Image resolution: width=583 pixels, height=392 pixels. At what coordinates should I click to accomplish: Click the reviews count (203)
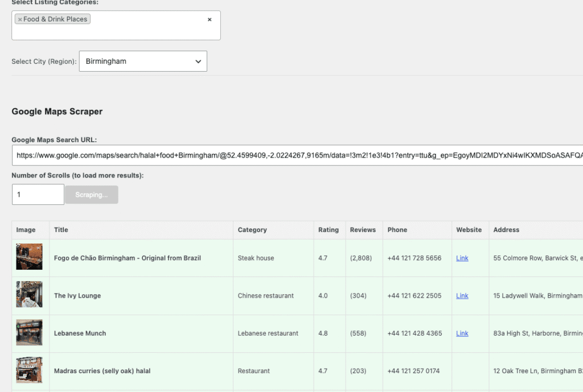click(x=358, y=371)
